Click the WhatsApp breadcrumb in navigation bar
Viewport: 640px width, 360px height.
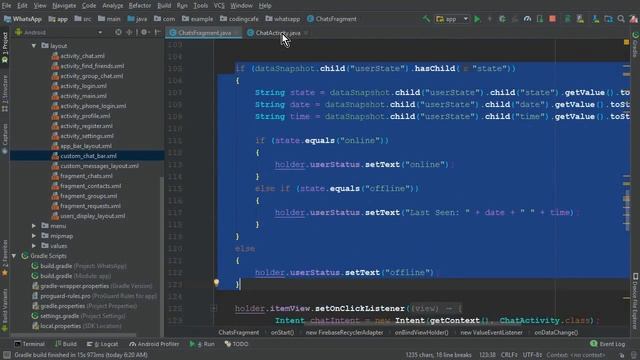(23, 19)
